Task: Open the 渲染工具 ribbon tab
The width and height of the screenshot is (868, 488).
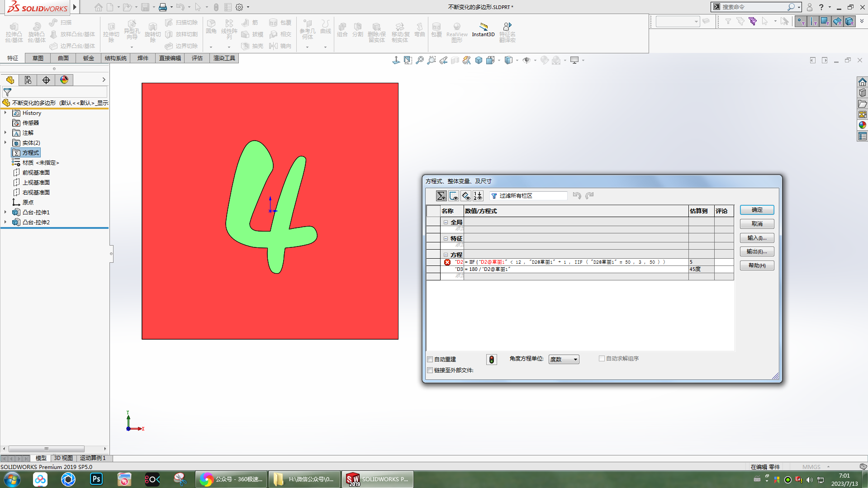Action: (224, 58)
